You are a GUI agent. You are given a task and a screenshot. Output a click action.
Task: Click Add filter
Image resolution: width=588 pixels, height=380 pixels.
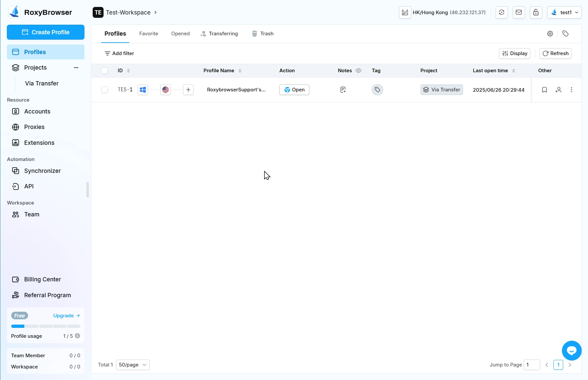(119, 53)
